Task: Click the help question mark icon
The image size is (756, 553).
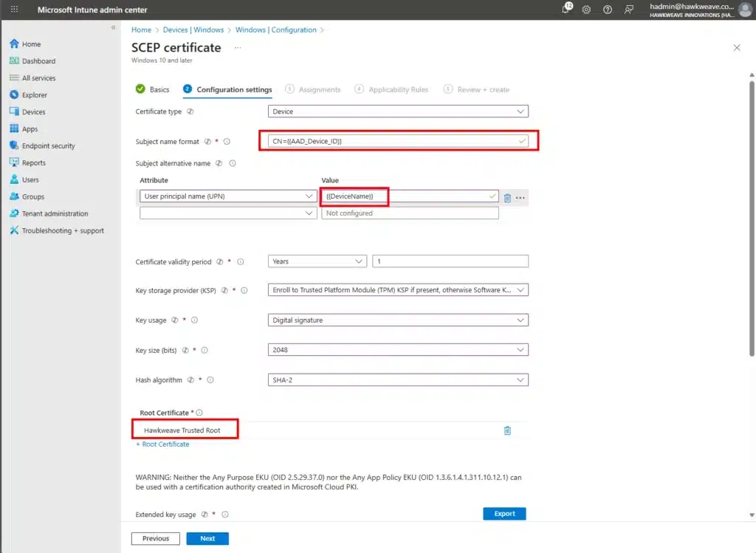Action: click(608, 10)
